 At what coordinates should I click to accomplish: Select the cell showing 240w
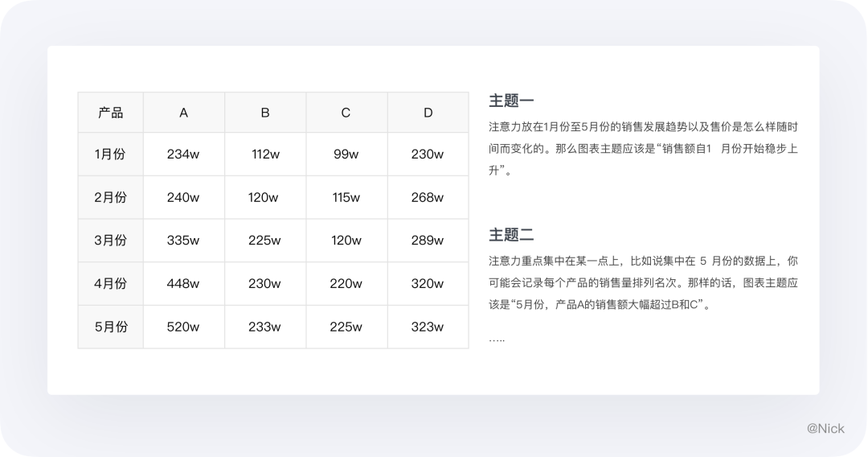pyautogui.click(x=184, y=197)
